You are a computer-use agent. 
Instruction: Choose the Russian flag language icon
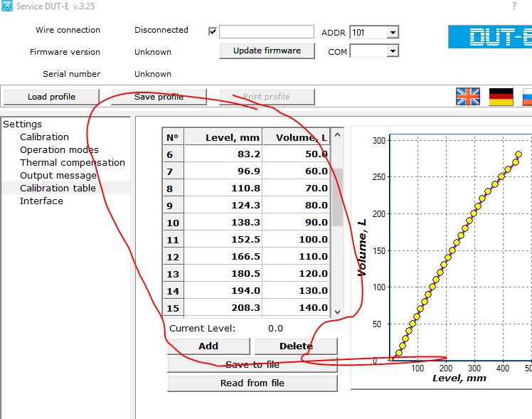[528, 97]
